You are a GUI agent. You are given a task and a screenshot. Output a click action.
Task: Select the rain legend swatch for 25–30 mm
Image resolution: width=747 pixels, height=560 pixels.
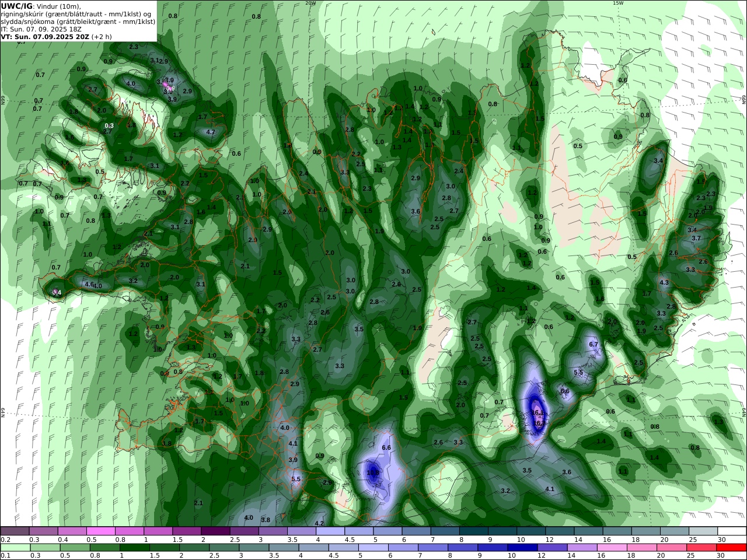click(x=702, y=548)
